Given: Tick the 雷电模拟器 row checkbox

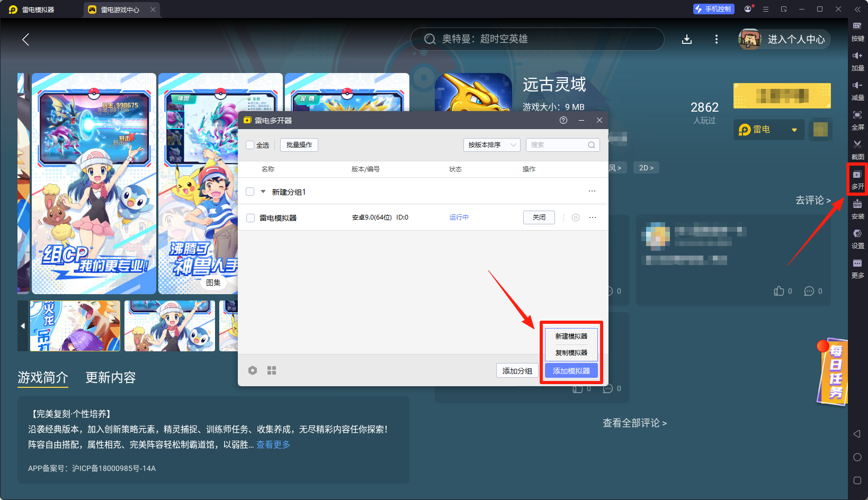Looking at the screenshot, I should (250, 218).
